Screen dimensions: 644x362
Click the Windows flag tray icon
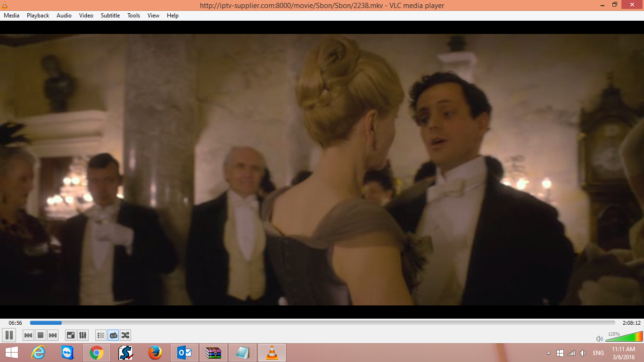tap(560, 353)
